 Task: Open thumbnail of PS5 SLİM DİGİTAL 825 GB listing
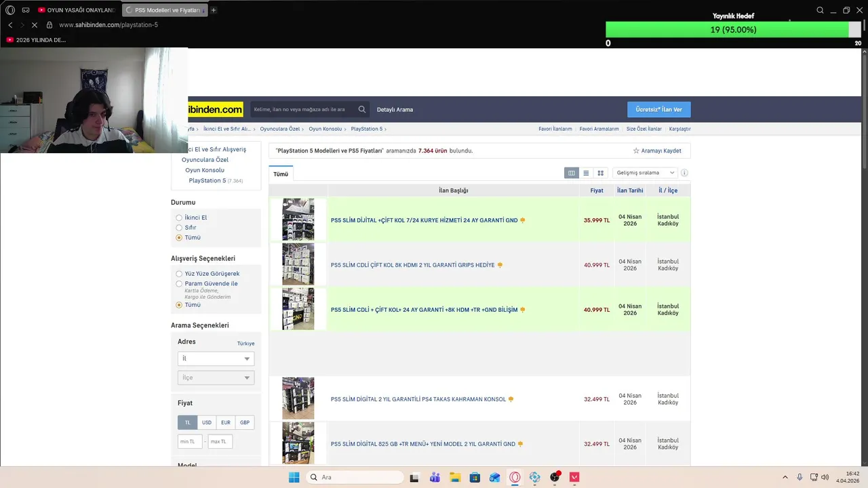click(298, 443)
